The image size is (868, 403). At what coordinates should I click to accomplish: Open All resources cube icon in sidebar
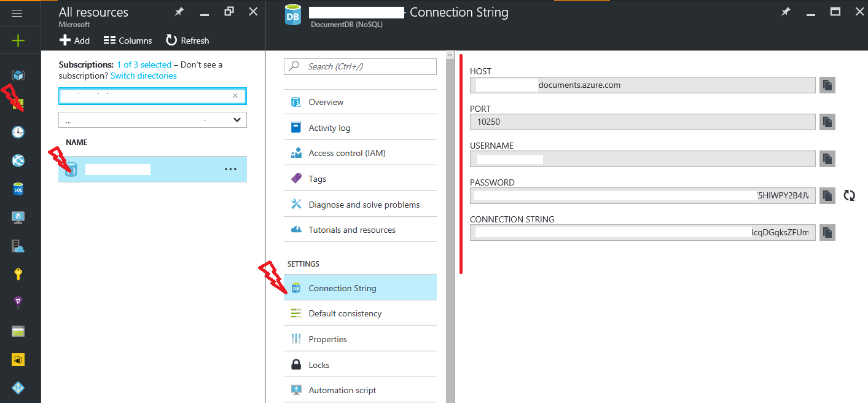[x=18, y=76]
